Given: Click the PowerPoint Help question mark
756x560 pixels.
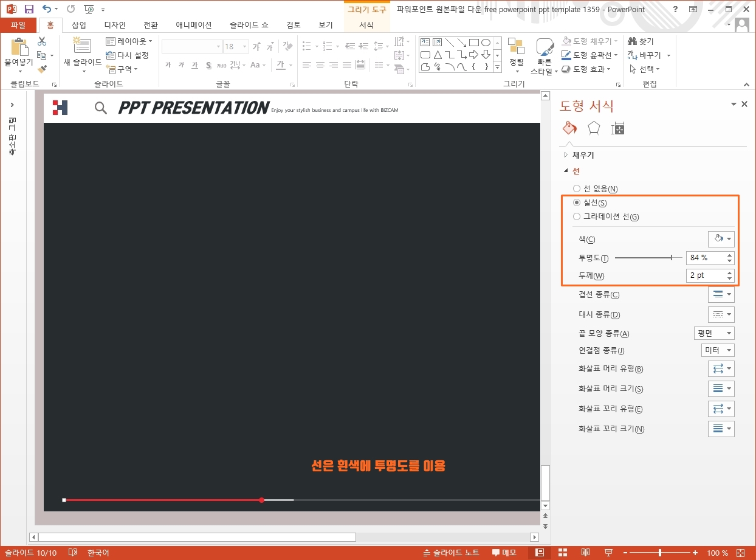Looking at the screenshot, I should tap(675, 9).
